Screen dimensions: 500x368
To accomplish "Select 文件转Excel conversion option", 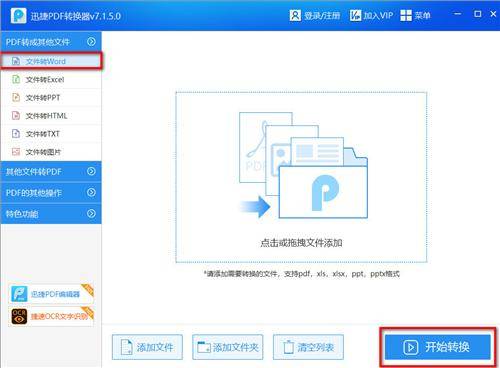I will point(51,79).
